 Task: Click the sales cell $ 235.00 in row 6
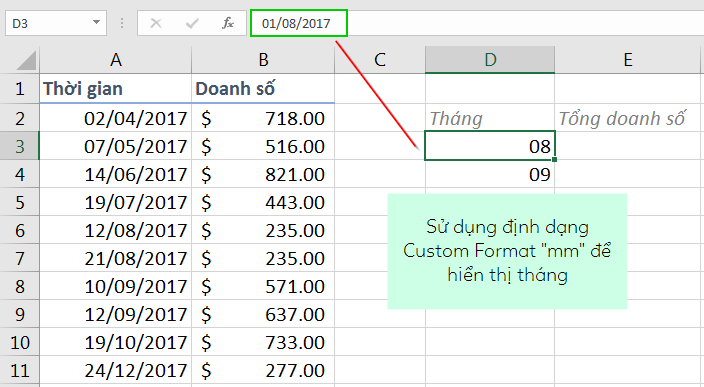click(263, 230)
